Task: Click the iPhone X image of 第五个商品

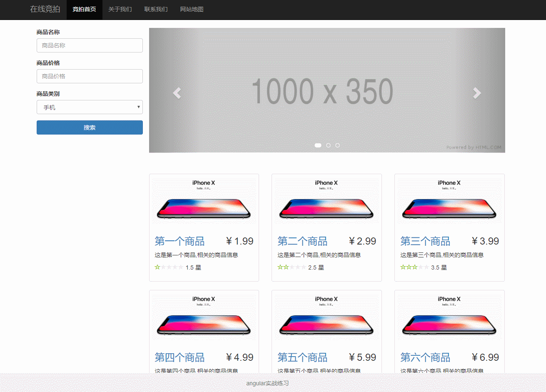Action: coord(327,317)
